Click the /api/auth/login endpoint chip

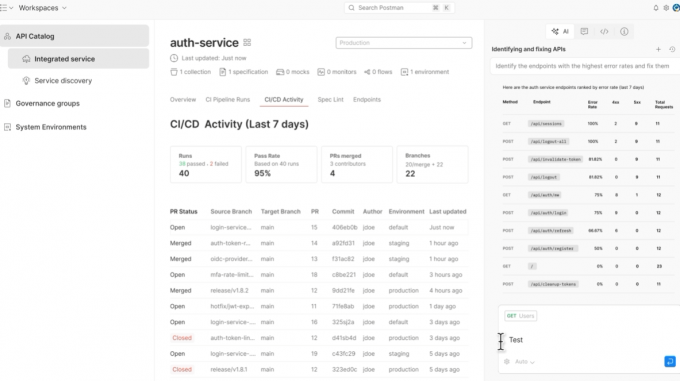[548, 213]
